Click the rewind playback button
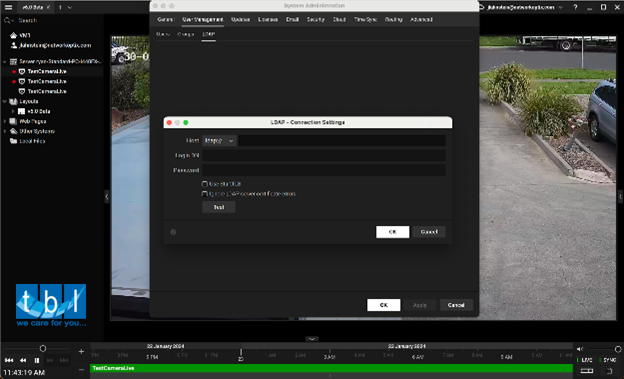This screenshot has height=379, width=624. (23, 360)
